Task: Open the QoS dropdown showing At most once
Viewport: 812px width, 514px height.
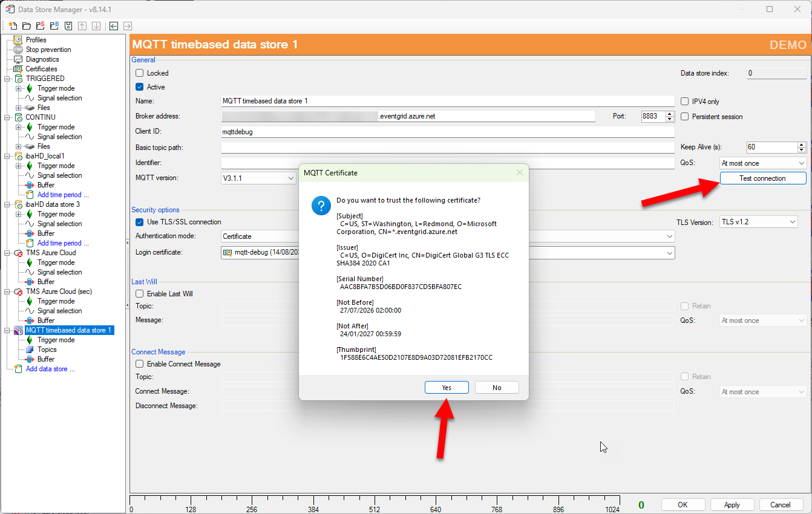Action: (x=763, y=163)
